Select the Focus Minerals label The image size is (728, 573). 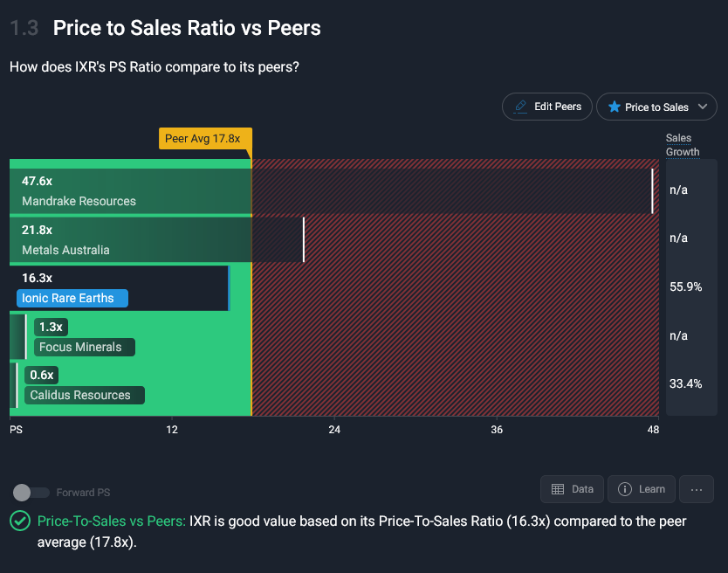coord(84,347)
